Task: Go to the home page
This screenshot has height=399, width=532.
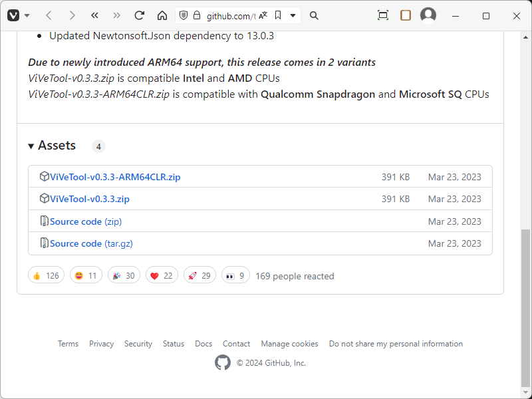Action: (162, 15)
